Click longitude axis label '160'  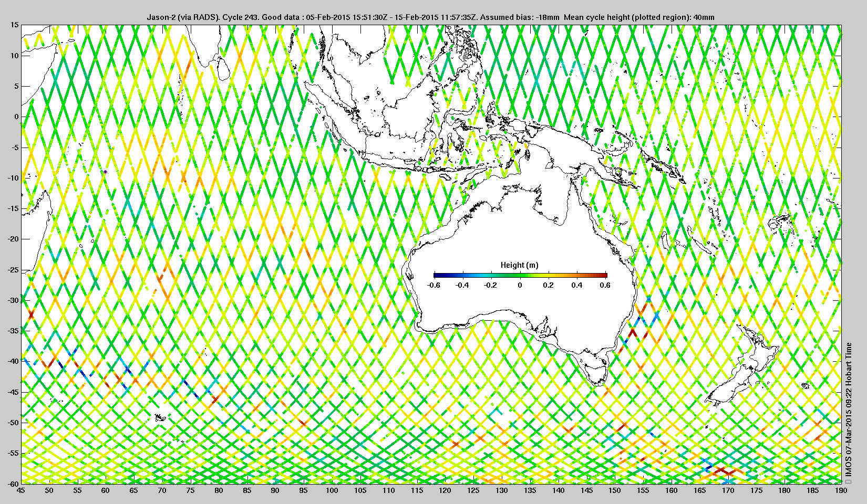(672, 491)
